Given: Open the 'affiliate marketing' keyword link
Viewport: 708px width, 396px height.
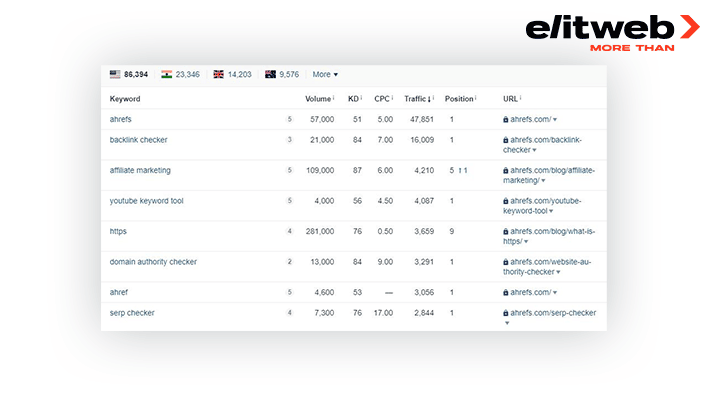Looking at the screenshot, I should (x=140, y=170).
